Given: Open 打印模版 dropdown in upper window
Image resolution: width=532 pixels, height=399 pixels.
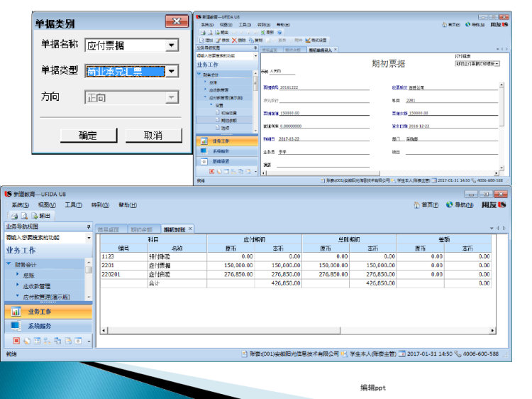Looking at the screenshot, I should pyautogui.click(x=497, y=63).
